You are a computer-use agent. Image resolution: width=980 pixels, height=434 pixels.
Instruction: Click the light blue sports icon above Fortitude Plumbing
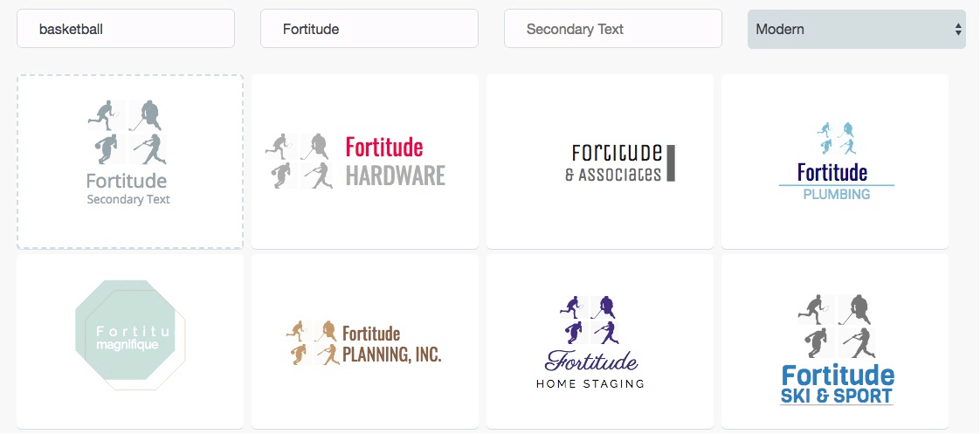tap(836, 138)
